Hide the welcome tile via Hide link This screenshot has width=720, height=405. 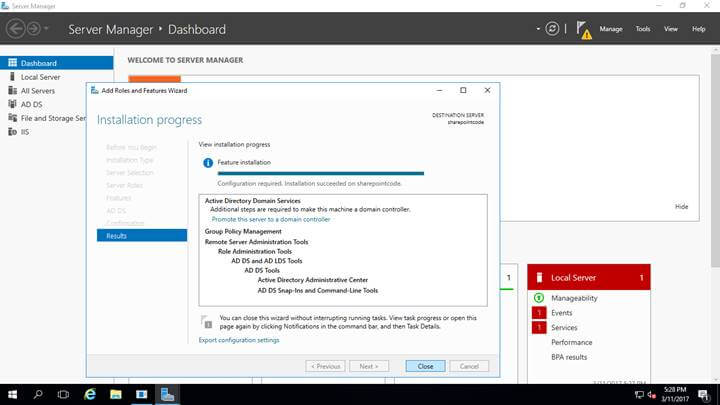(681, 207)
